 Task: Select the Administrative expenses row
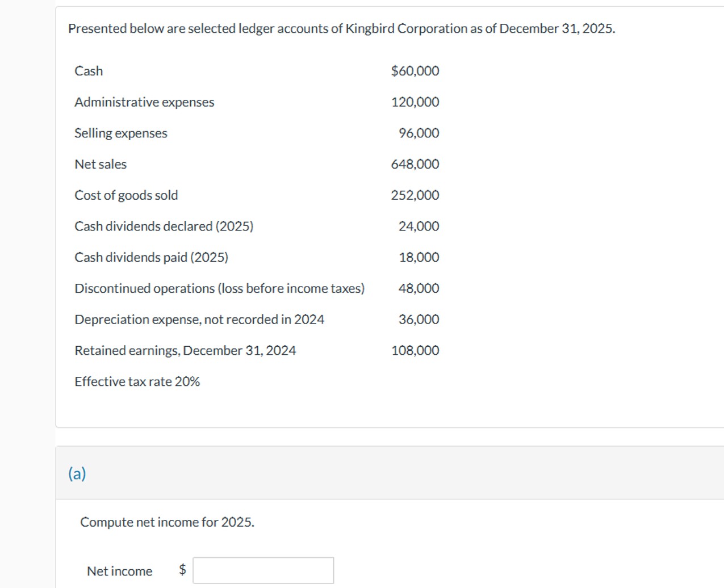tap(144, 102)
